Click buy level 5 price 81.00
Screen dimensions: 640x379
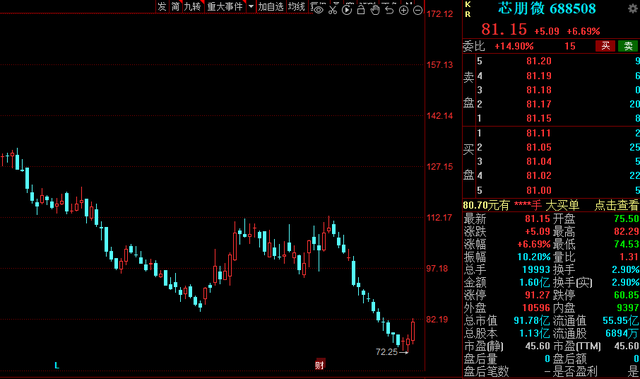(x=539, y=191)
